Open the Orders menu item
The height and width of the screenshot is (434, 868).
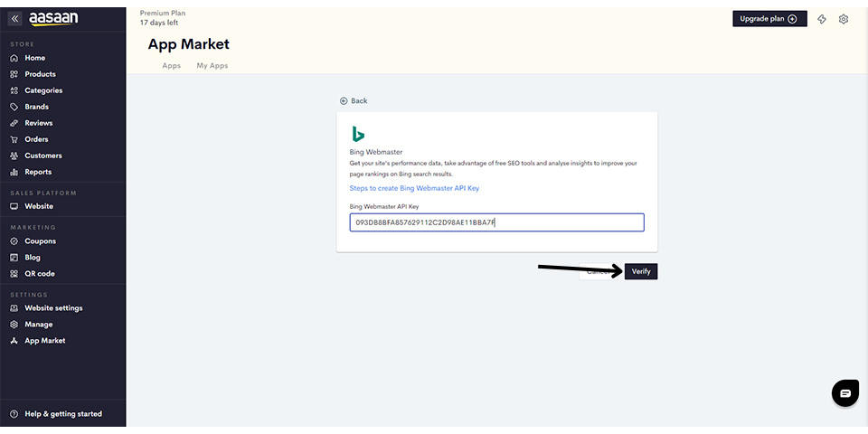tap(36, 139)
